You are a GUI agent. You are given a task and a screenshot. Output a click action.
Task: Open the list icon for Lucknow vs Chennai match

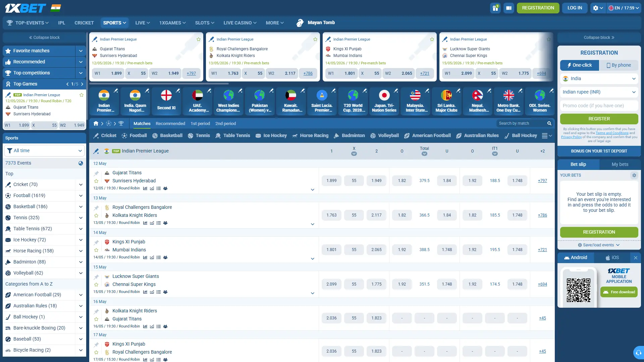(x=159, y=292)
